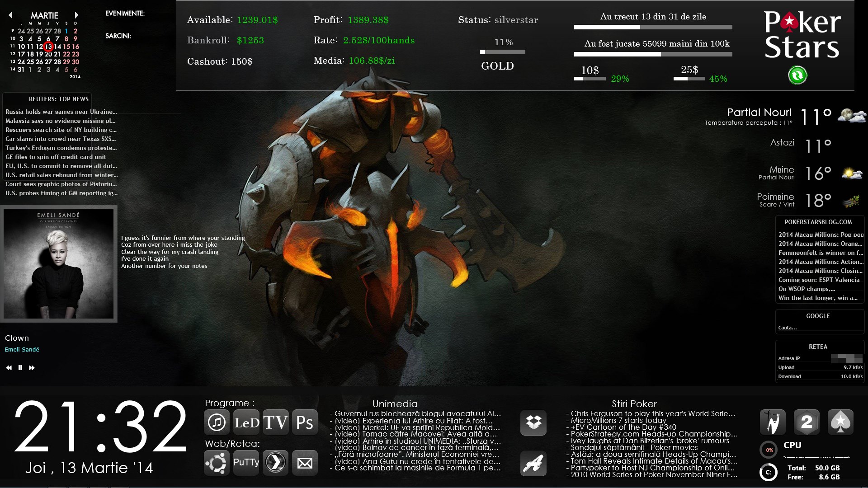The image size is (868, 488).
Task: Click the REUTERS: TOP NEWS header
Action: point(59,99)
